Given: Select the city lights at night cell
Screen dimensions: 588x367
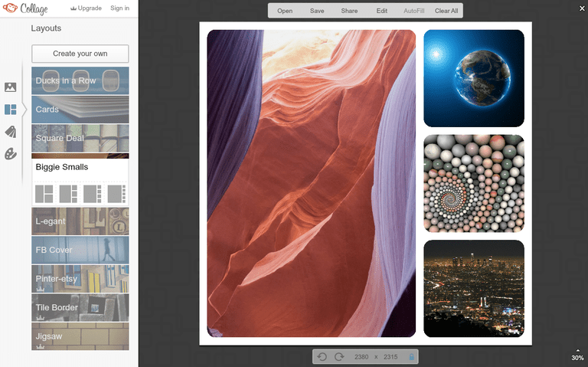Looking at the screenshot, I should (474, 289).
